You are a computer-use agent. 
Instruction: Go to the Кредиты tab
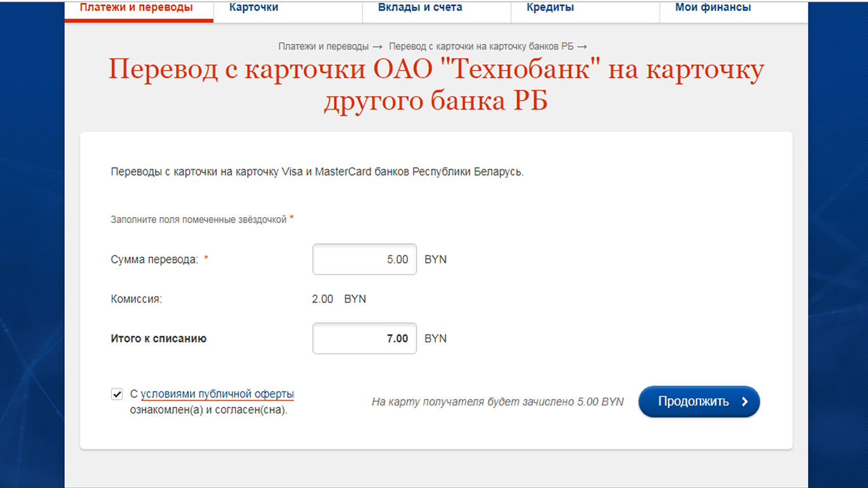[x=550, y=8]
